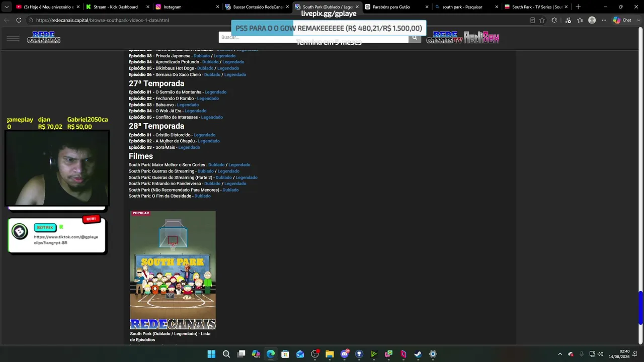Open the RedeCanais hamburger menu
This screenshot has width=644, height=362.
click(13, 38)
